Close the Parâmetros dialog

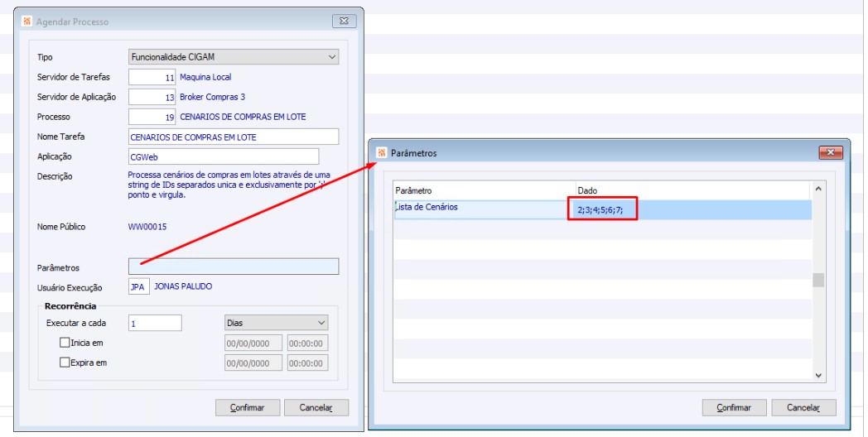click(831, 152)
